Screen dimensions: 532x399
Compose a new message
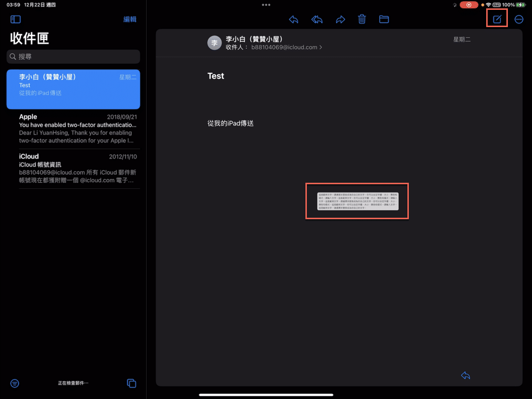497,19
